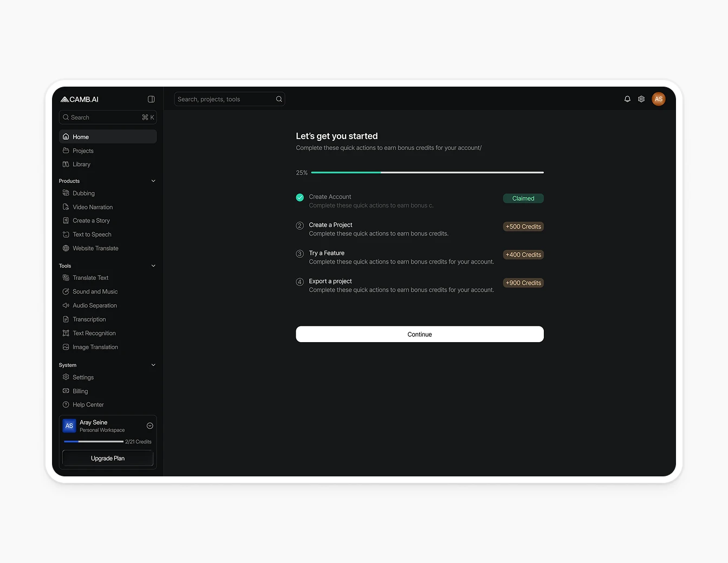Select the Image Translation tool
The image size is (728, 563).
(95, 347)
